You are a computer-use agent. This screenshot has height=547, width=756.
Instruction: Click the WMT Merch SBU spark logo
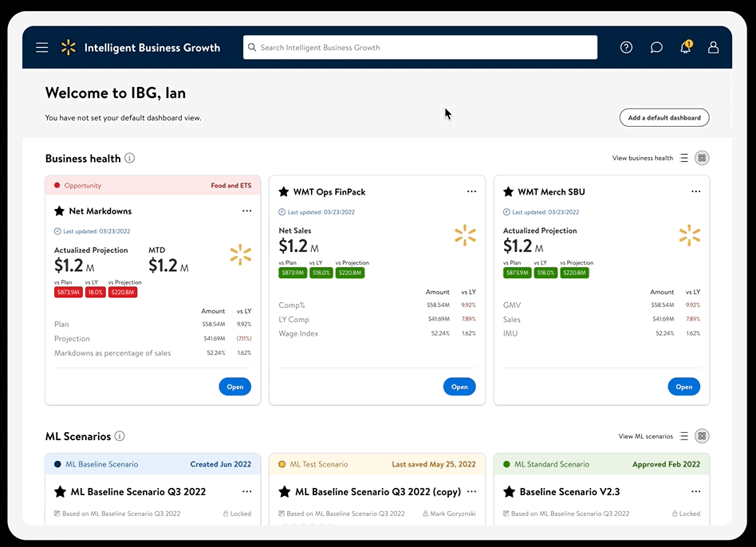point(690,236)
